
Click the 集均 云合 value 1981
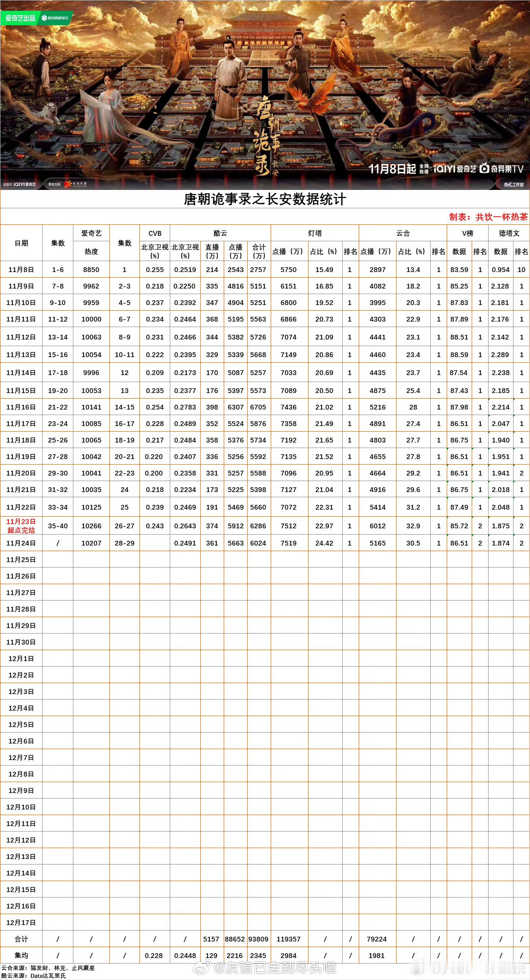[x=377, y=955]
